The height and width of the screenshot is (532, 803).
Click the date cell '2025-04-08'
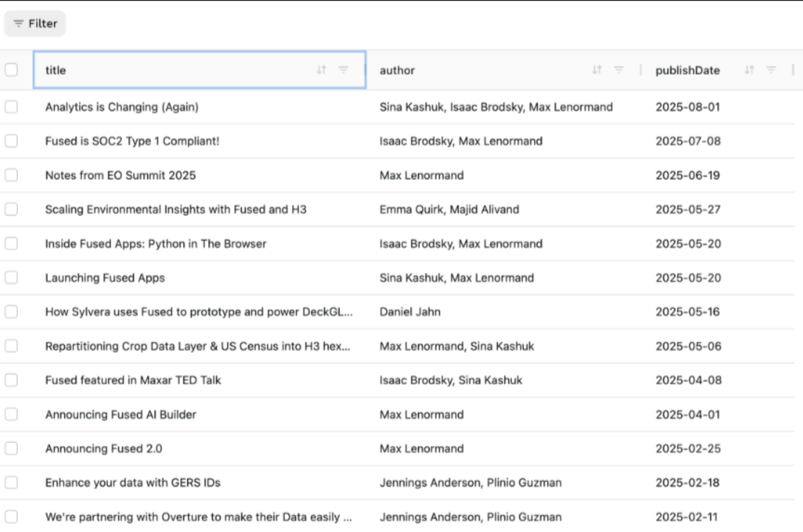coord(689,380)
